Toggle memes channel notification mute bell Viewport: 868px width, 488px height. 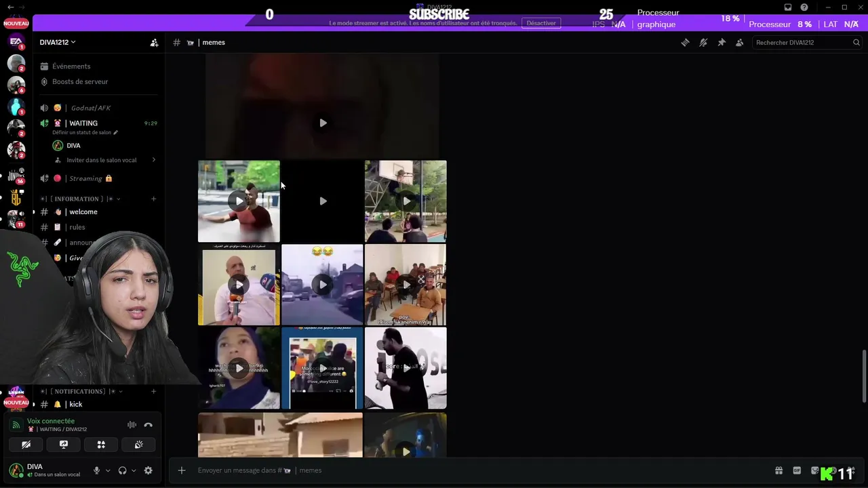[703, 43]
